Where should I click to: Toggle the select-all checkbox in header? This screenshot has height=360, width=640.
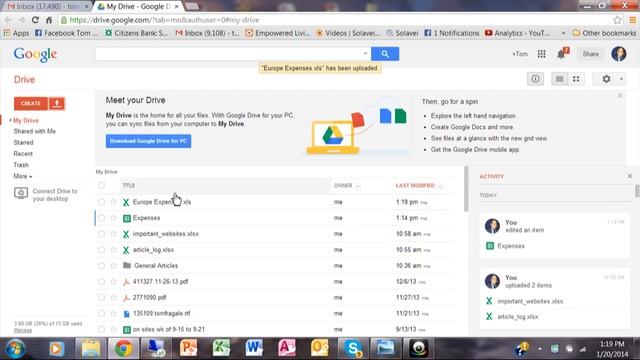(x=101, y=185)
